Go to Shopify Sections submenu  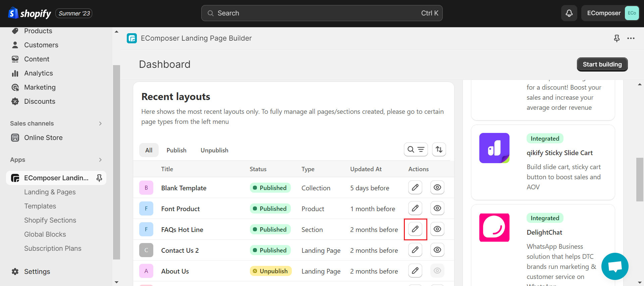50,220
